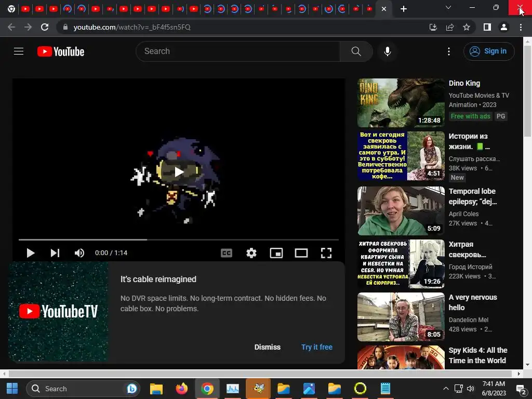Screen dimensions: 532x399
Task: Seek on the video progress bar
Action: coord(179,240)
